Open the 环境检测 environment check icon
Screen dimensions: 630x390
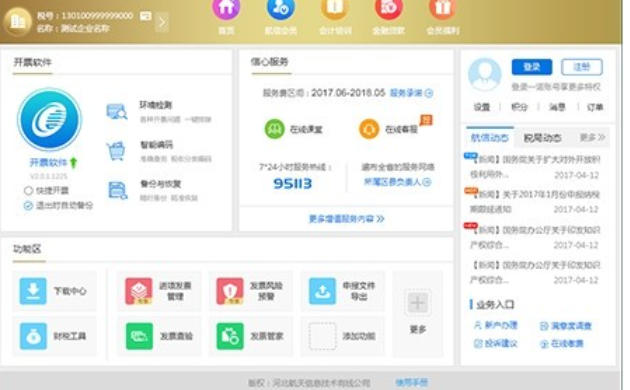coord(117,111)
